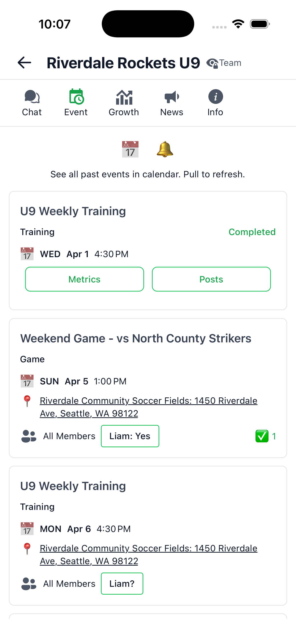Open the Growth statistics view
The width and height of the screenshot is (296, 644).
[124, 102]
